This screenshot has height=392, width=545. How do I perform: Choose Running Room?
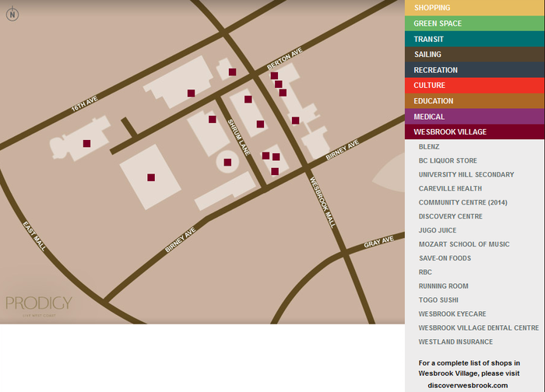[x=443, y=285]
